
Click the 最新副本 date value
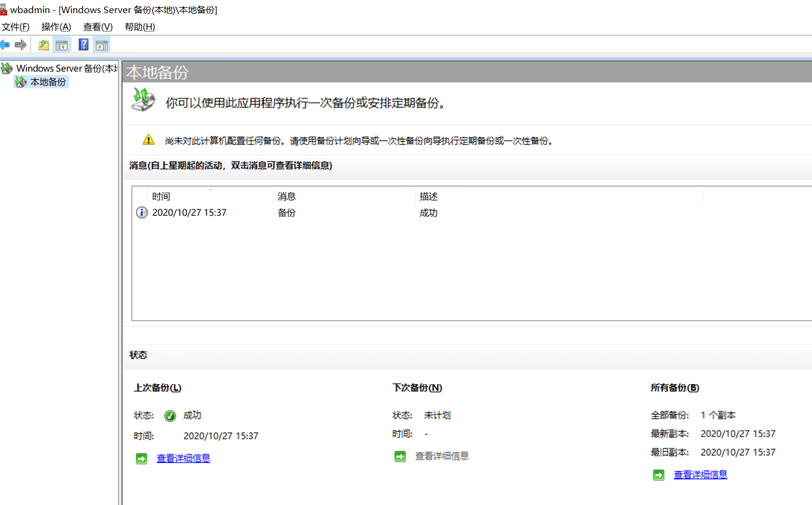click(x=738, y=434)
